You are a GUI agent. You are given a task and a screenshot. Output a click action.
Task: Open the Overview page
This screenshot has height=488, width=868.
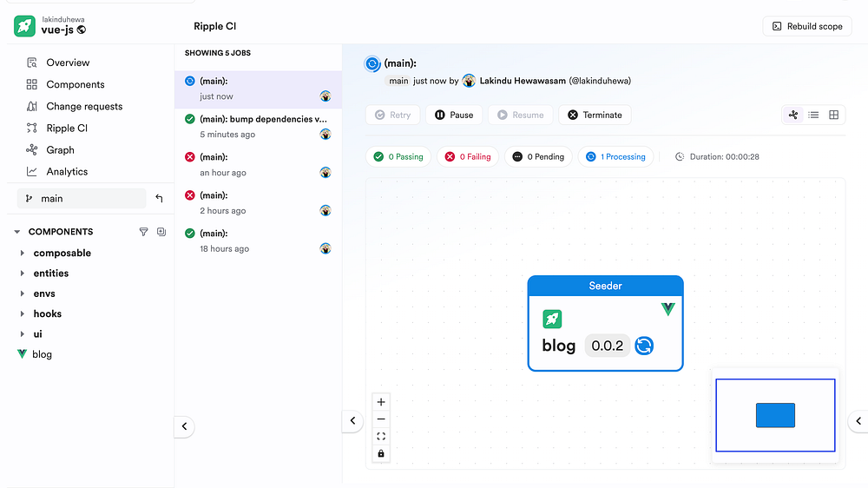pos(68,63)
